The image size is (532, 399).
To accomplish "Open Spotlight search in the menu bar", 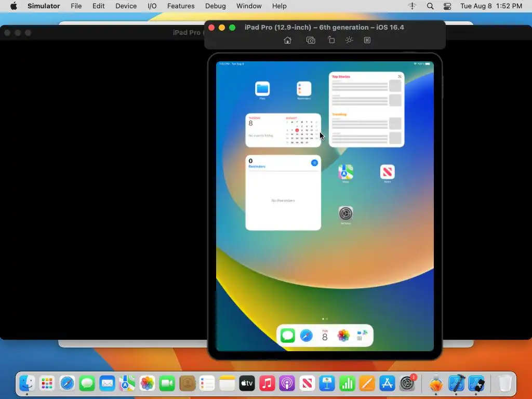I will pos(430,6).
